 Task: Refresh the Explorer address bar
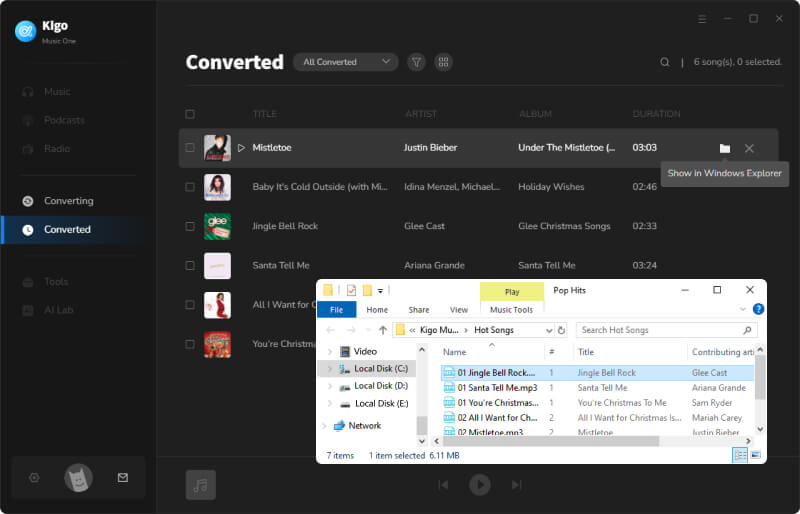click(x=561, y=330)
